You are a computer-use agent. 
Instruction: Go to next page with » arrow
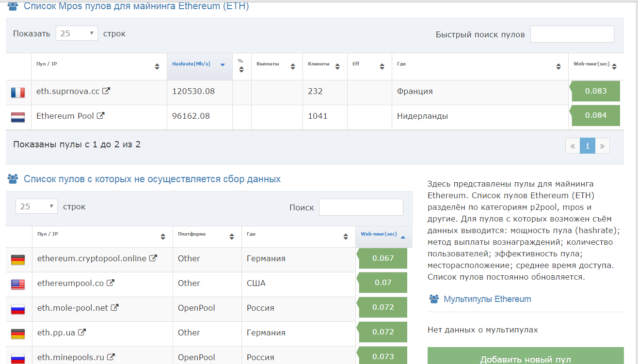pos(602,145)
